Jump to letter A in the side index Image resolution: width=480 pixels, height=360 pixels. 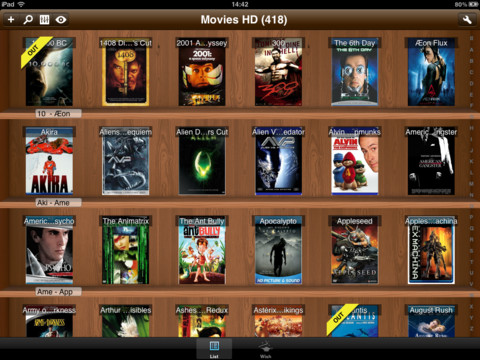[x=471, y=50]
